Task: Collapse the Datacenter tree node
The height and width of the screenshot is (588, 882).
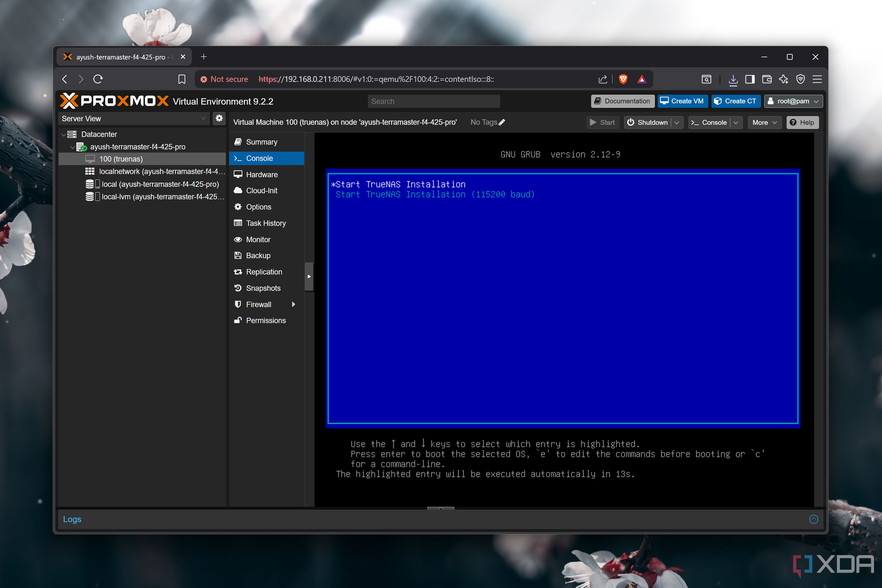Action: click(63, 134)
